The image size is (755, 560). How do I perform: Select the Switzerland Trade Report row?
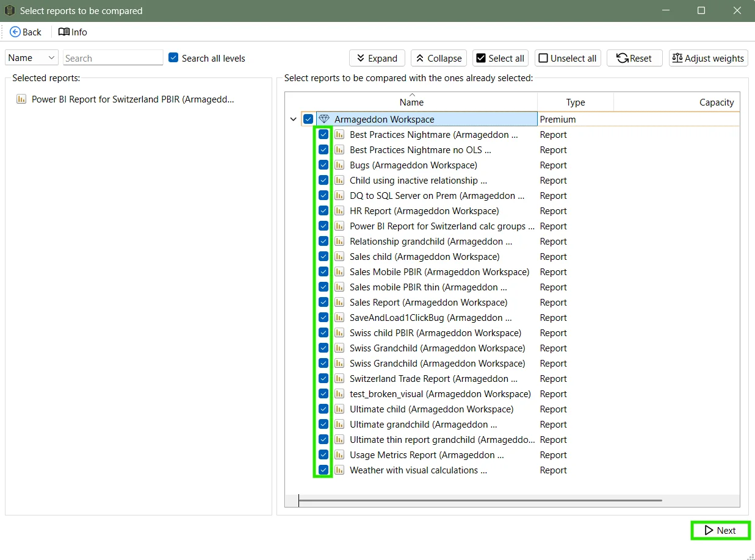pyautogui.click(x=433, y=379)
